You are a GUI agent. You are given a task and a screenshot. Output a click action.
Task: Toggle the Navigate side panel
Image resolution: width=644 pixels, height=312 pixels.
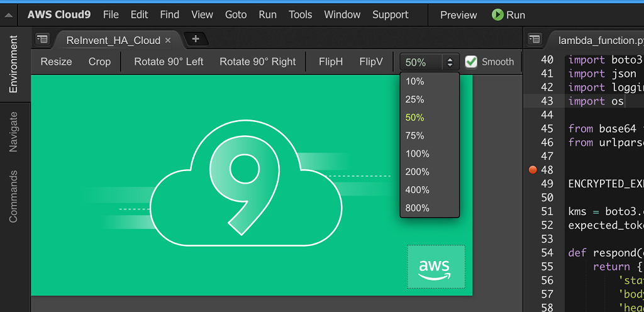click(x=13, y=131)
